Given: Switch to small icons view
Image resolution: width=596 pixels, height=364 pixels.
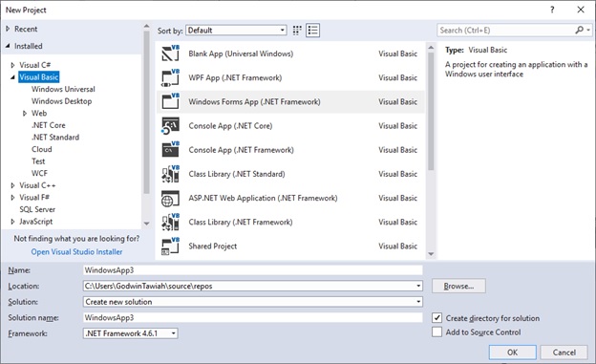Looking at the screenshot, I should pos(297,31).
